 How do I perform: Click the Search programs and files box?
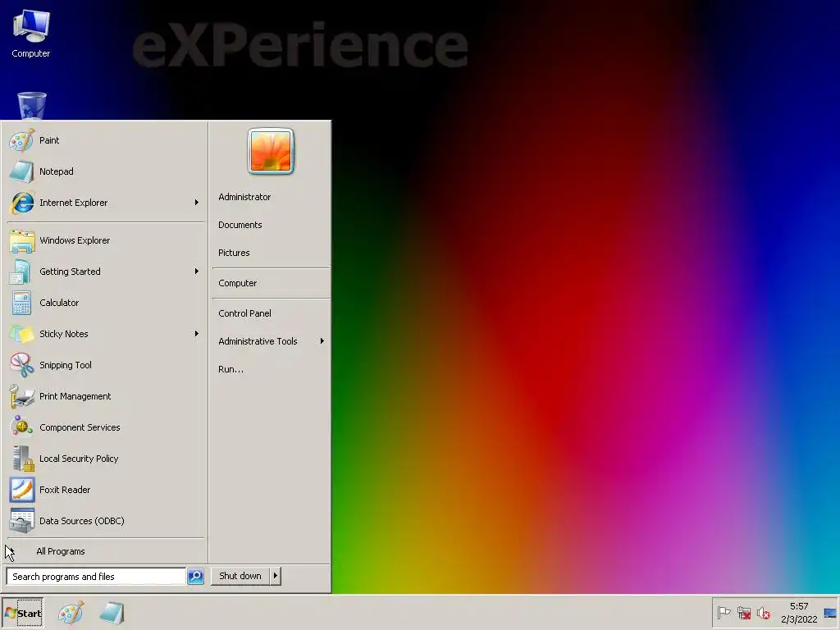tap(97, 577)
